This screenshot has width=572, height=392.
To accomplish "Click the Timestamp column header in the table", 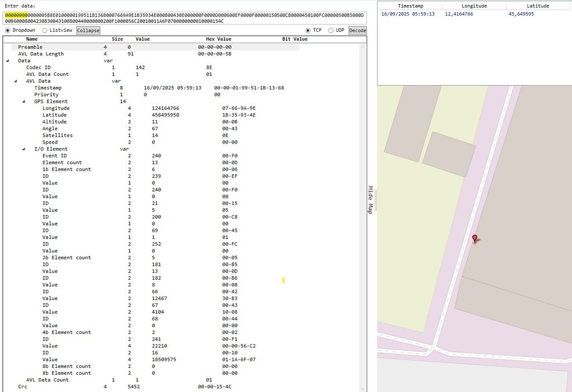I will pos(410,6).
